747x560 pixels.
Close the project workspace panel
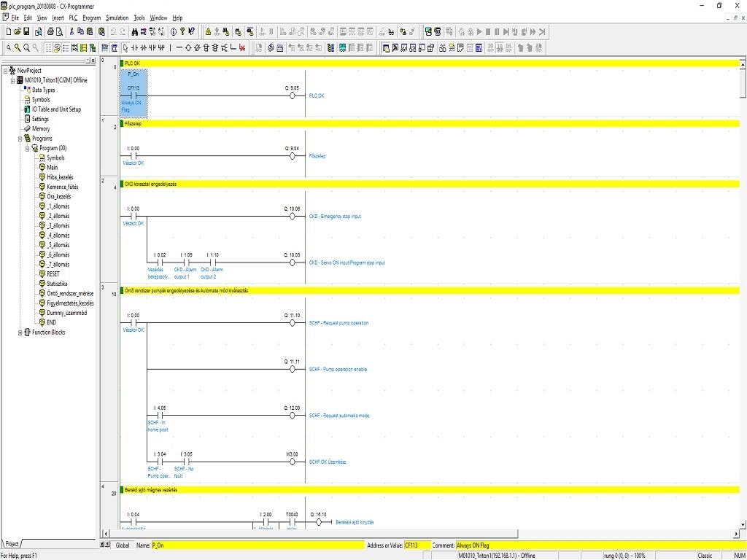click(x=93, y=61)
